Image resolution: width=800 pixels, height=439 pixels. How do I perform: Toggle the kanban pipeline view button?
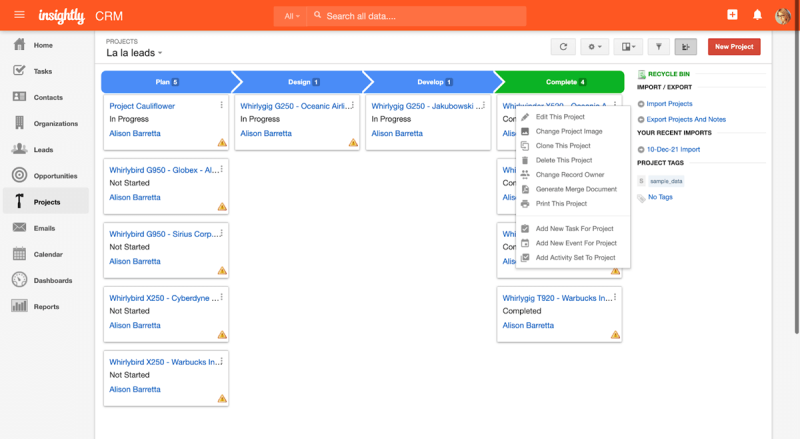coord(685,46)
